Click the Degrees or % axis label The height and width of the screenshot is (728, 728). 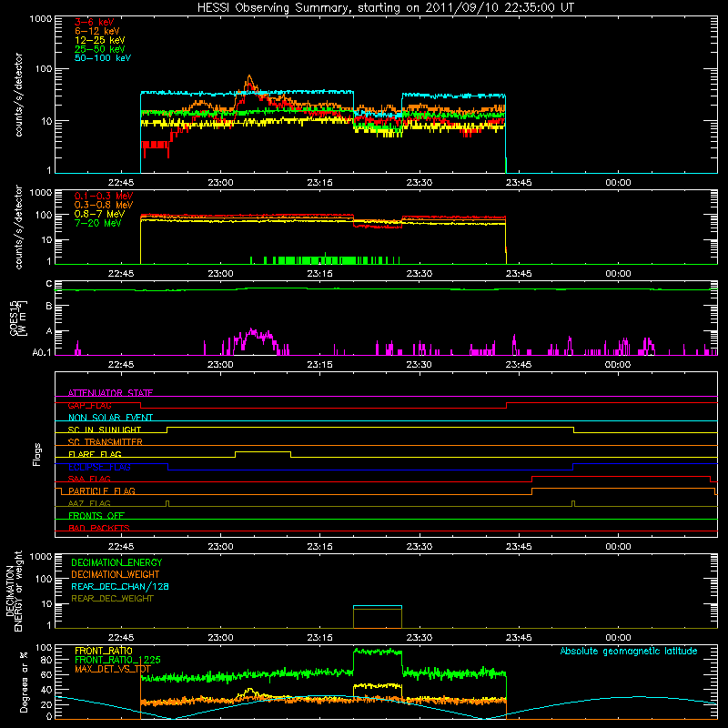[24, 682]
